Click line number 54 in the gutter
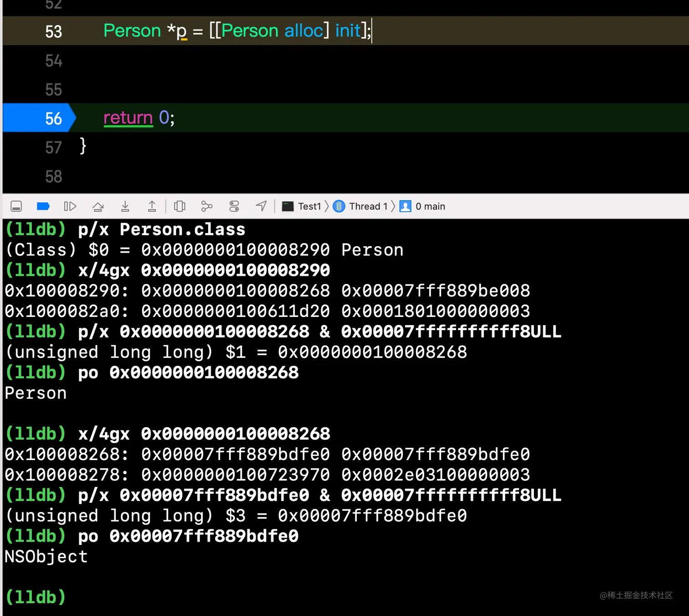Screen dimensions: 689x616 pyautogui.click(x=54, y=61)
